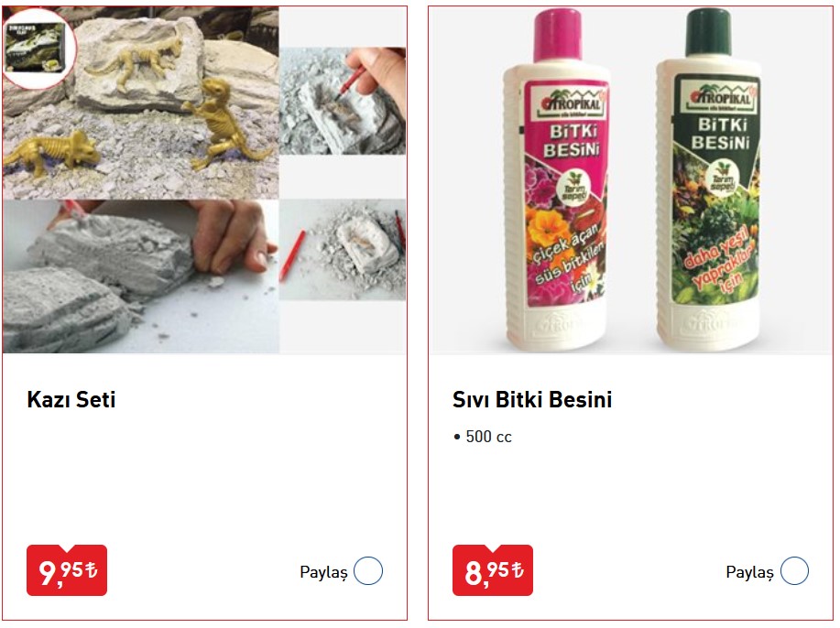The width and height of the screenshot is (840, 628).
Task: Click the 500 cc bullet detail
Action: coord(483,437)
